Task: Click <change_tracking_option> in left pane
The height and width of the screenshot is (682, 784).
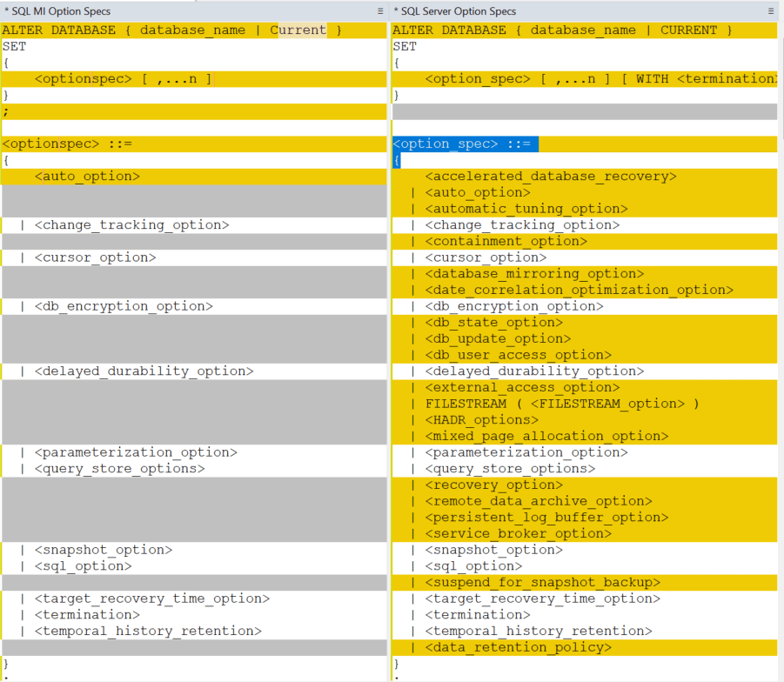Action: (132, 225)
